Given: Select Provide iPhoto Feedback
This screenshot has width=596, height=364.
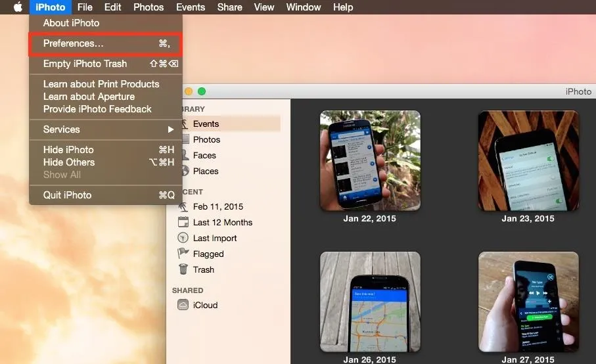Looking at the screenshot, I should tap(106, 109).
